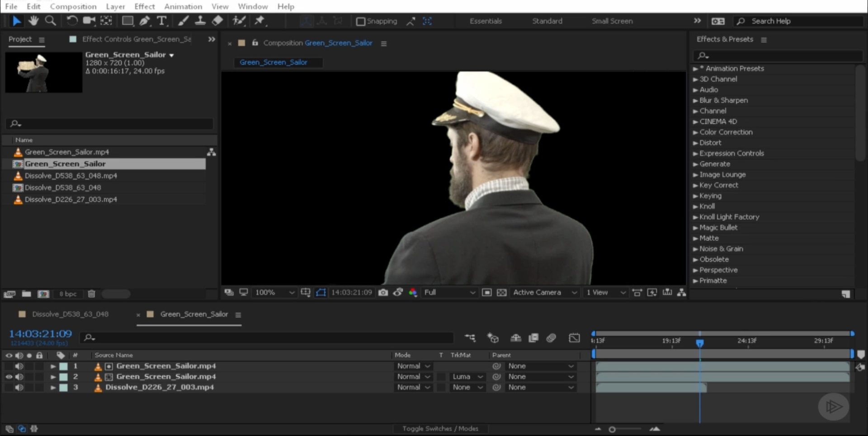
Task: Take a snapshot with camera icon
Action: click(383, 292)
